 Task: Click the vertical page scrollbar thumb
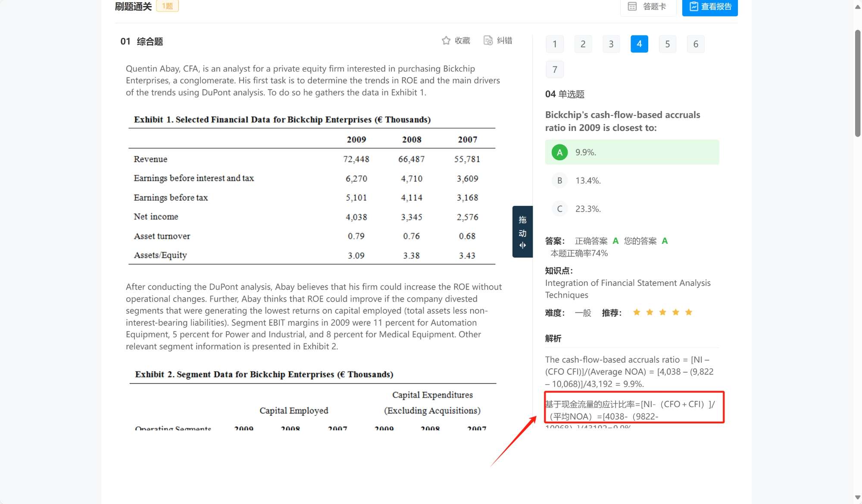pyautogui.click(x=857, y=83)
